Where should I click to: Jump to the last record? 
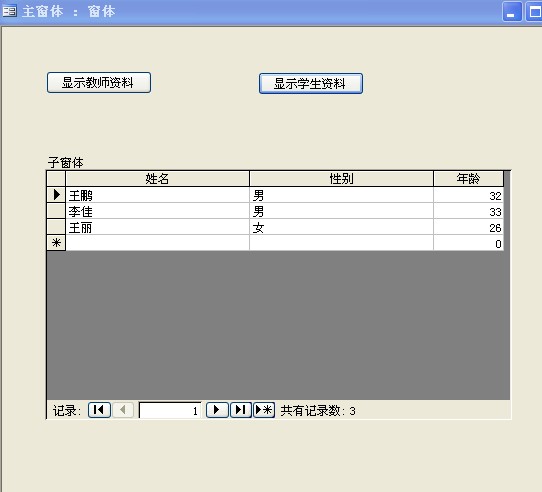[x=241, y=410]
